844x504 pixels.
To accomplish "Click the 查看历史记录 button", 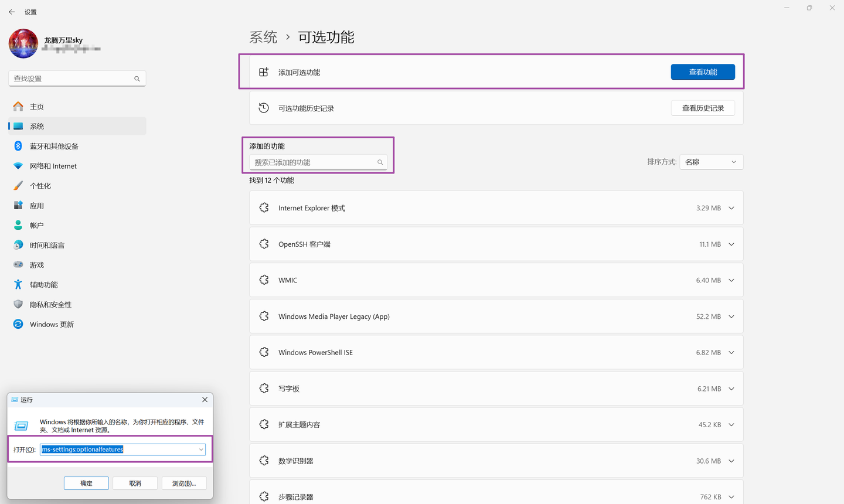I will point(703,108).
